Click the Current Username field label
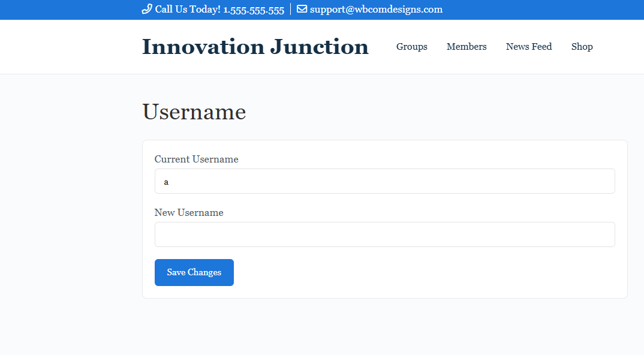 click(196, 160)
